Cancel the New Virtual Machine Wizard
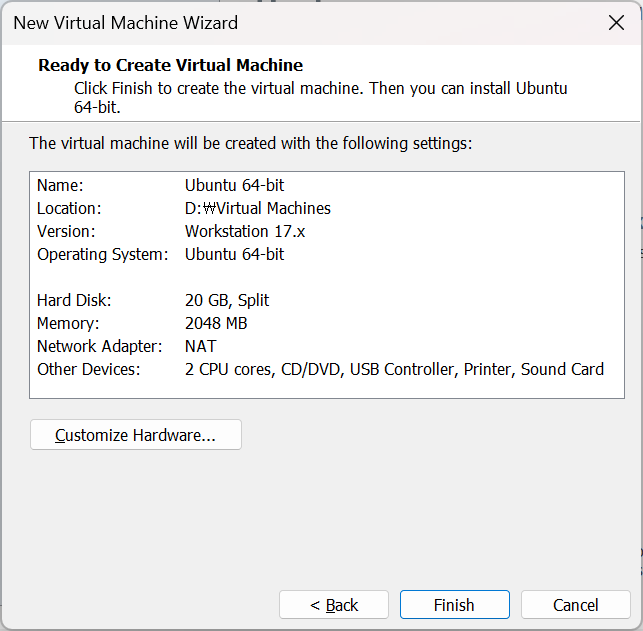Viewport: 643px width, 631px height. pos(575,605)
